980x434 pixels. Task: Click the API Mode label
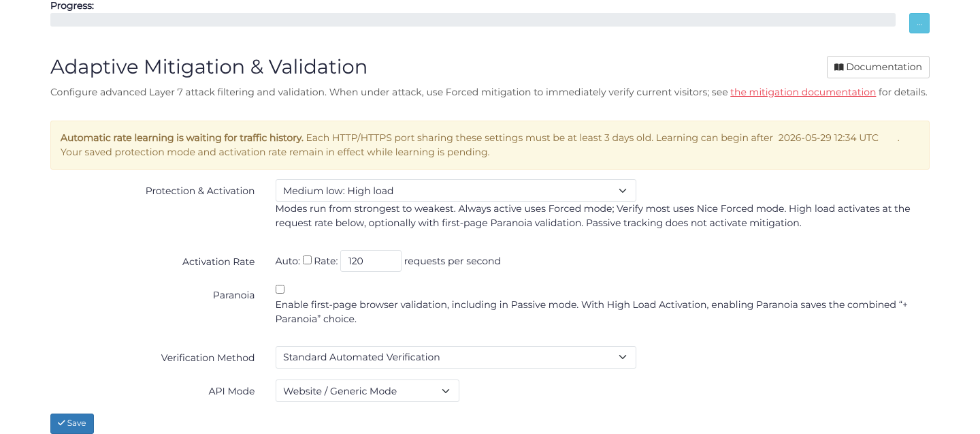coord(231,392)
